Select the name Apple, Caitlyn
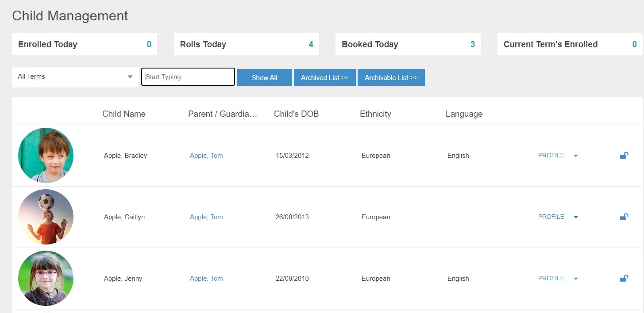644x313 pixels. 124,217
